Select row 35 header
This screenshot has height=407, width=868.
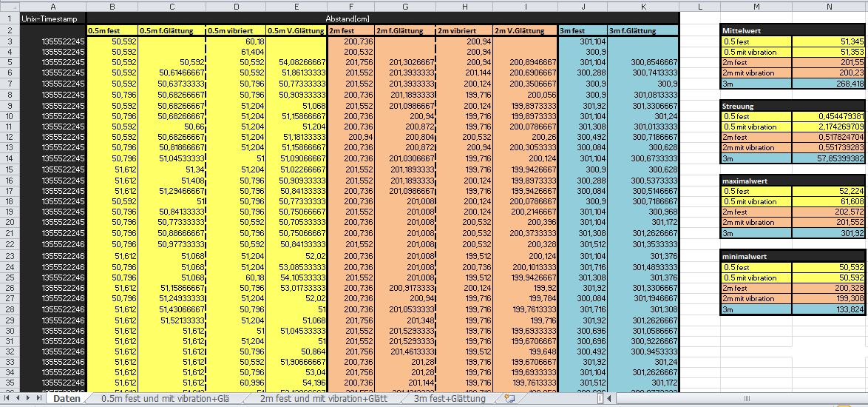tap(10, 382)
